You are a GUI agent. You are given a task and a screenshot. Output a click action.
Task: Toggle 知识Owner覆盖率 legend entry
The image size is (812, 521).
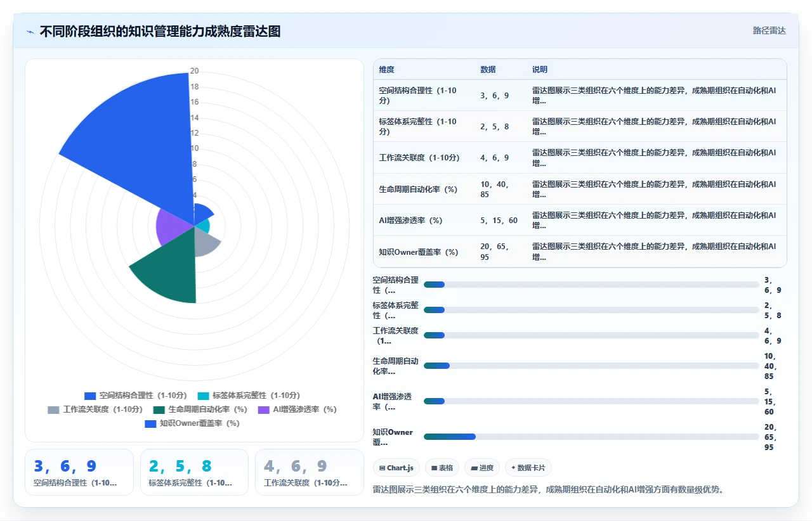(193, 423)
